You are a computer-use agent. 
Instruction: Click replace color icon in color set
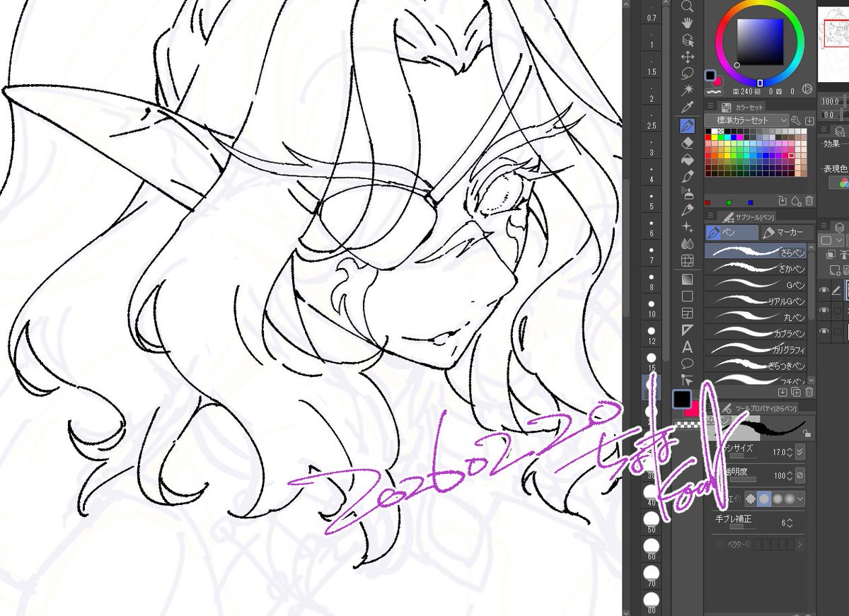[x=782, y=202]
